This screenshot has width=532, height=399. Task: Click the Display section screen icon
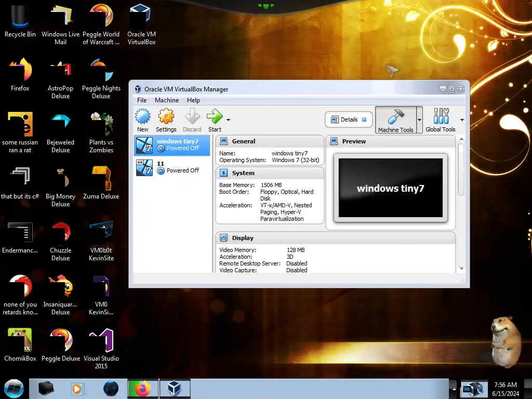[x=223, y=238]
